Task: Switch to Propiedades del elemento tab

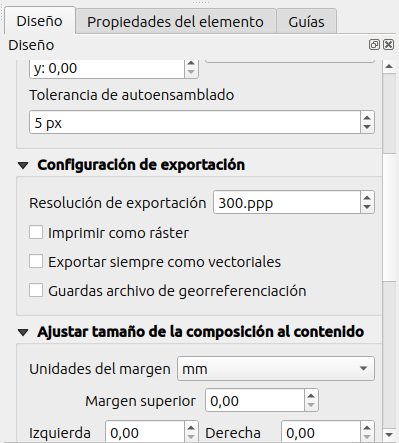Action: coord(176,21)
